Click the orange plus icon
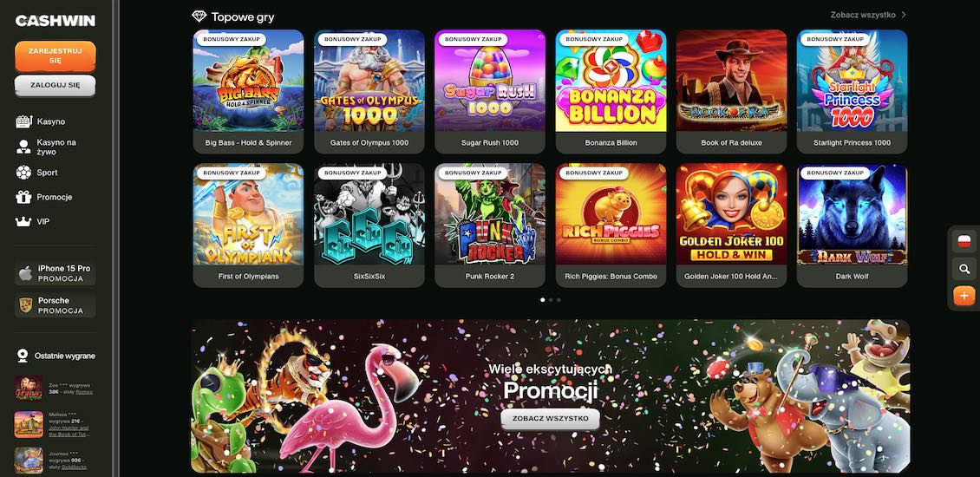This screenshot has height=477, width=980. tap(964, 296)
